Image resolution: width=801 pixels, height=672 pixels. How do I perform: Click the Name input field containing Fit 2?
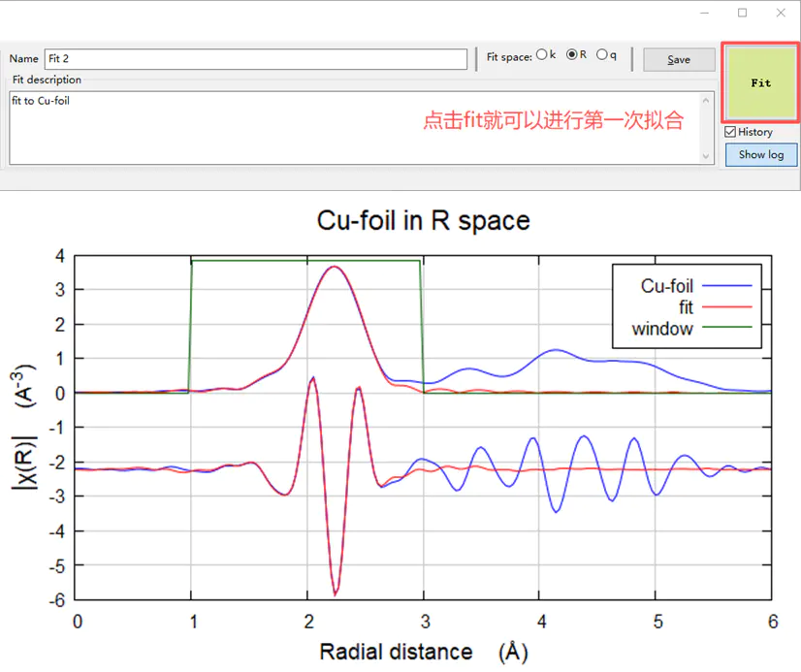[x=256, y=59]
